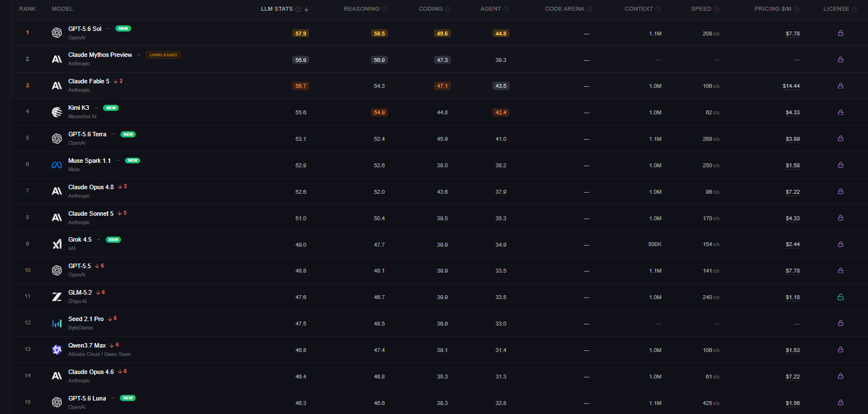This screenshot has height=414, width=868.
Task: Click the RANK column header
Action: 28,9
